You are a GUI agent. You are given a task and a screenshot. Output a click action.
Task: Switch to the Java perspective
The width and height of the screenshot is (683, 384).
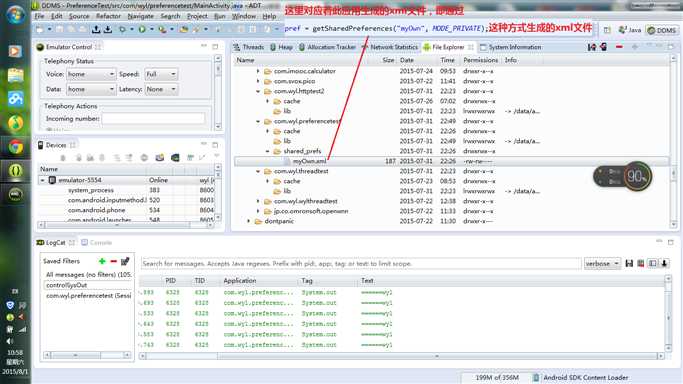[x=630, y=30]
